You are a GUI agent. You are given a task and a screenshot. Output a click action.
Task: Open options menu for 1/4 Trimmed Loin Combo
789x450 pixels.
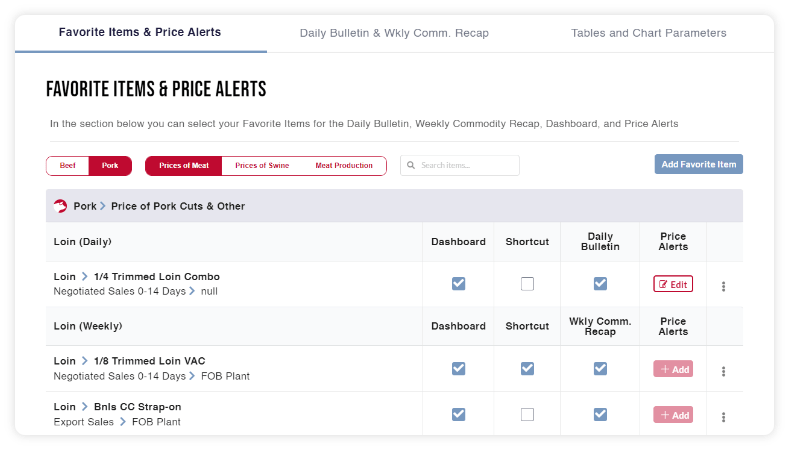tap(723, 286)
